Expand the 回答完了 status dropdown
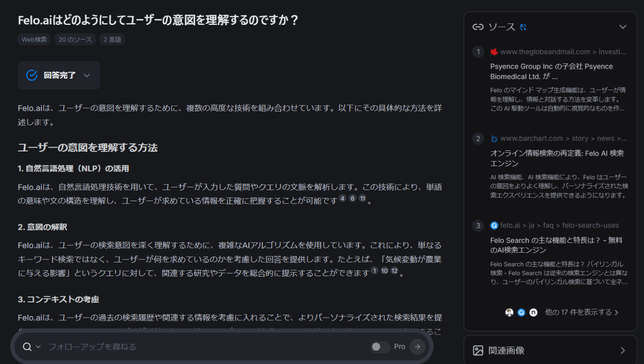The height and width of the screenshot is (364, 644). pos(86,75)
